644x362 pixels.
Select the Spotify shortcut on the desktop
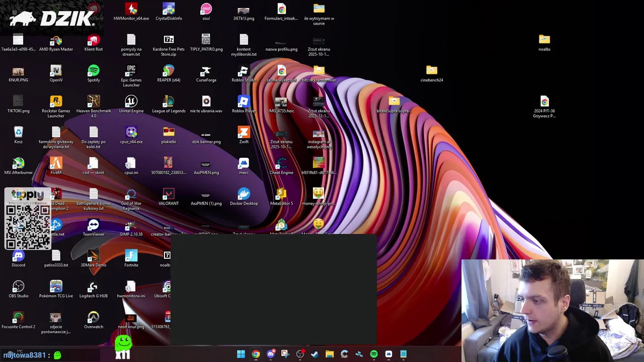[x=94, y=74]
